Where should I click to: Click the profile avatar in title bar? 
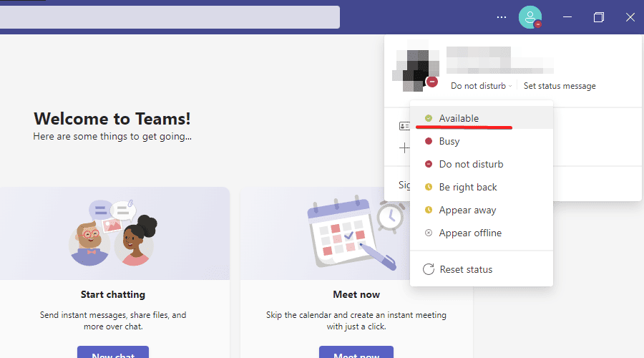pyautogui.click(x=530, y=17)
